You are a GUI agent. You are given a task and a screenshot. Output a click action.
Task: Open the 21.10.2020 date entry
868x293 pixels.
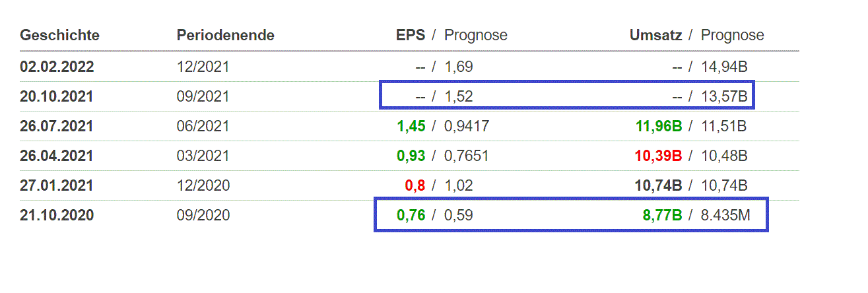coord(57,215)
